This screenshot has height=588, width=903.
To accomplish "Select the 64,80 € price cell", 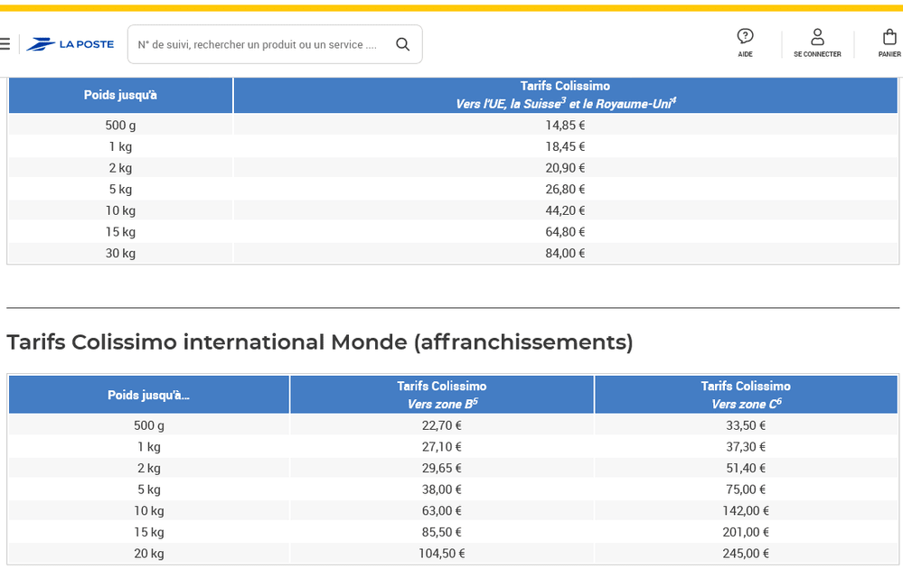I will coord(565,231).
